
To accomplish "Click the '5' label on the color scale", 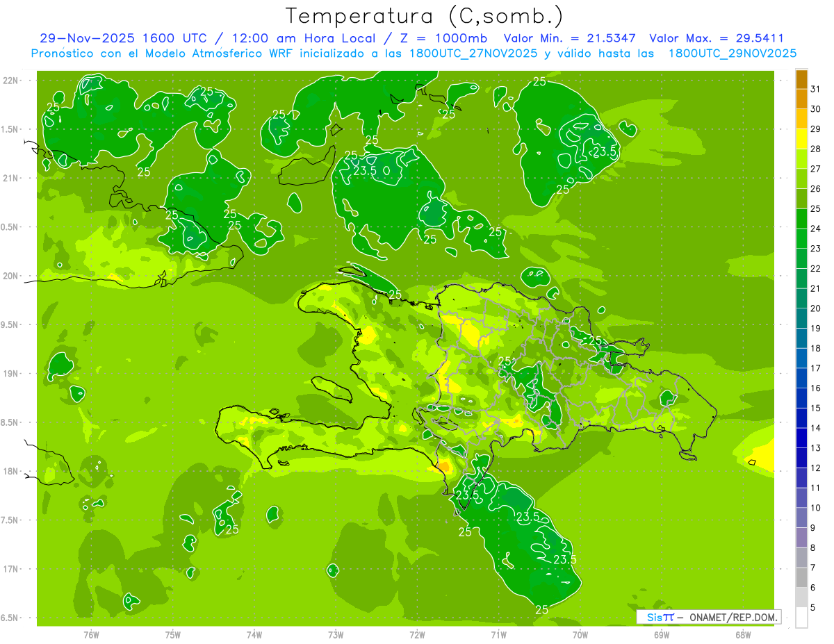I will tap(814, 608).
